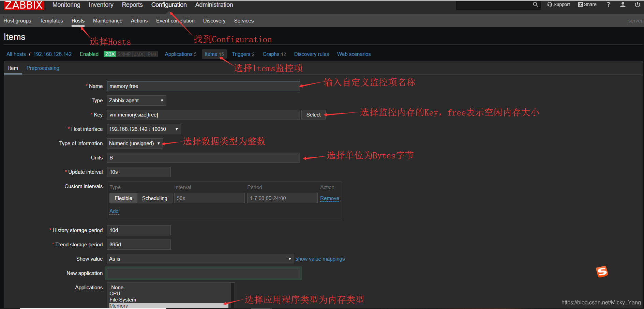Click the 192.168.126.142 host link
The width and height of the screenshot is (644, 309).
coord(53,54)
